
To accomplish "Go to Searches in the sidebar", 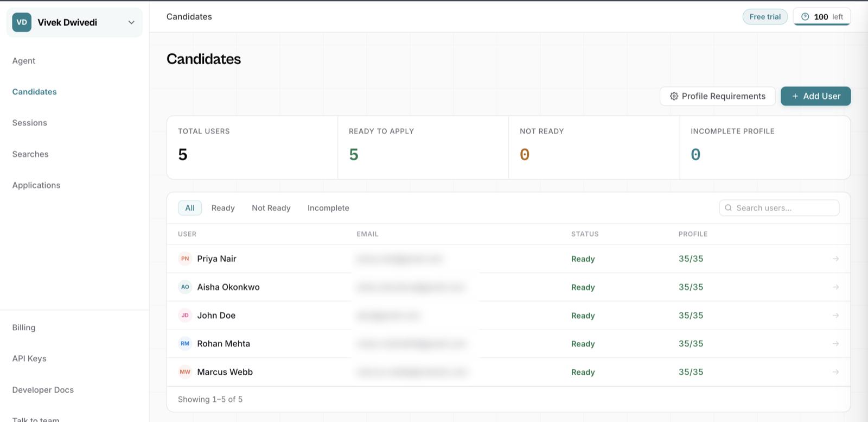I will pyautogui.click(x=30, y=154).
